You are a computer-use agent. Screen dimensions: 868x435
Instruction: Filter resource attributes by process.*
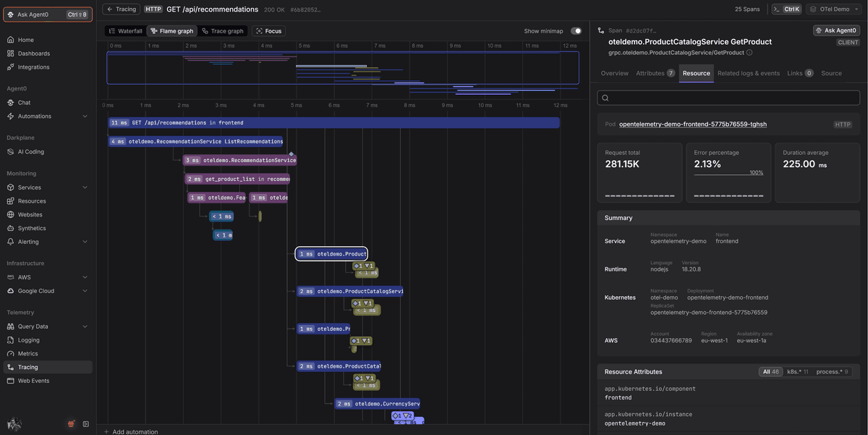(833, 371)
